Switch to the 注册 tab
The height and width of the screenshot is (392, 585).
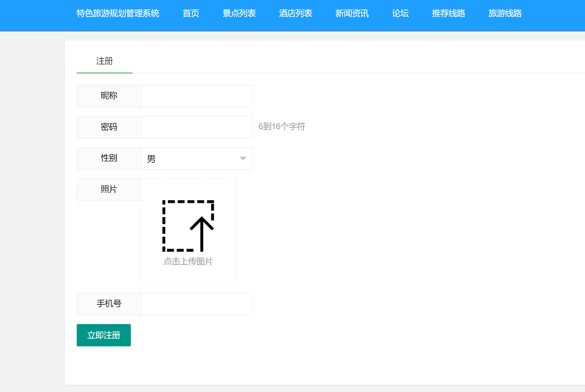tap(104, 61)
